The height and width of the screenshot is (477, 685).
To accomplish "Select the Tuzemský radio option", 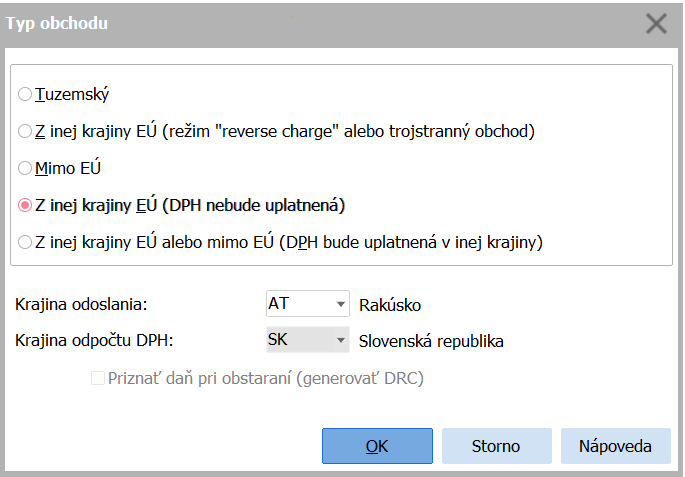I will pos(25,94).
